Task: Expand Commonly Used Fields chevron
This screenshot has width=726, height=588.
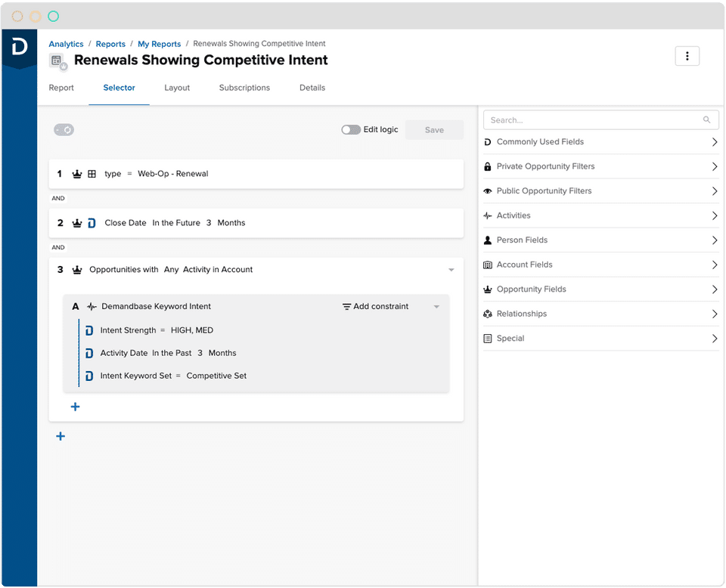Action: pos(715,142)
